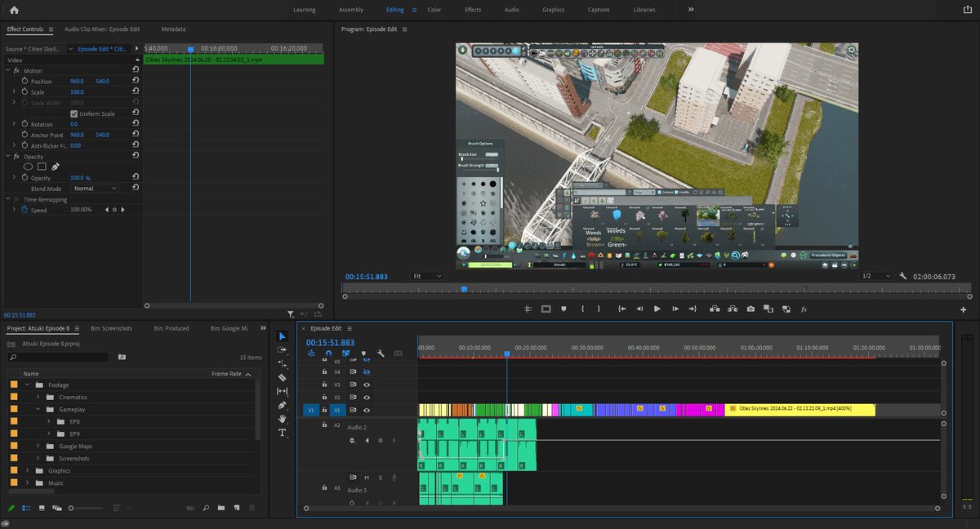
Task: Show more workspaces overflow chevron
Action: pyautogui.click(x=691, y=9)
